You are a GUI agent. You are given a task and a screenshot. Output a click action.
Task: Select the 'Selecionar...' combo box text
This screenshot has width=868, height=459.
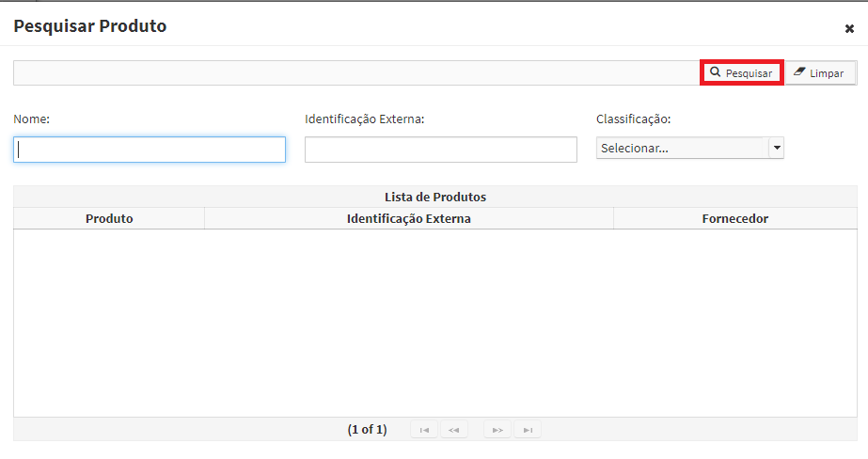(635, 149)
